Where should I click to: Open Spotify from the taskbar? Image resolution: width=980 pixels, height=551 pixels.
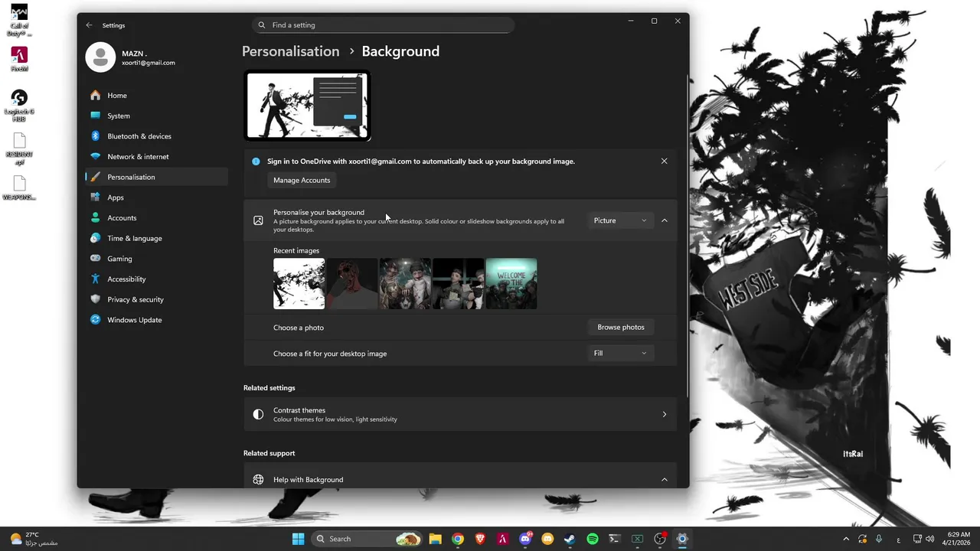pyautogui.click(x=592, y=539)
